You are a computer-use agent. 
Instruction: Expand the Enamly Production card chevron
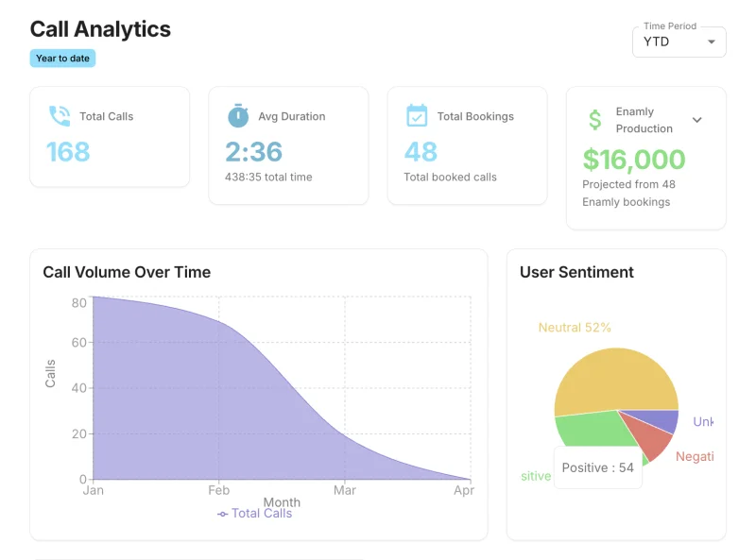(x=697, y=120)
